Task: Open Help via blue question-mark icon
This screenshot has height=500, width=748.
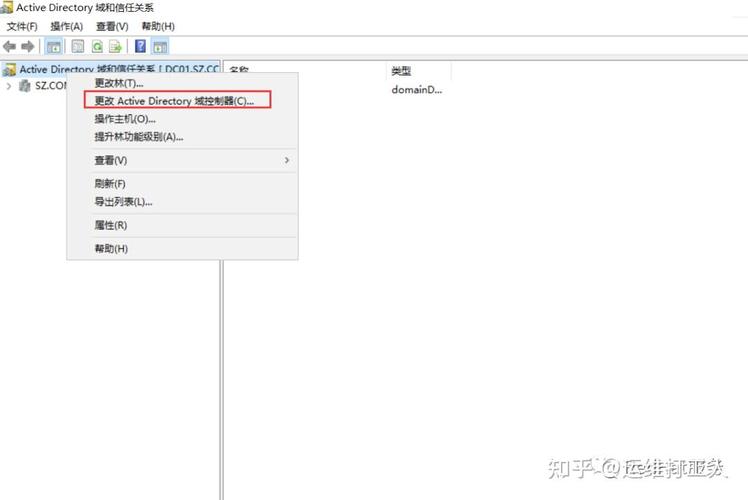Action: coord(140,46)
